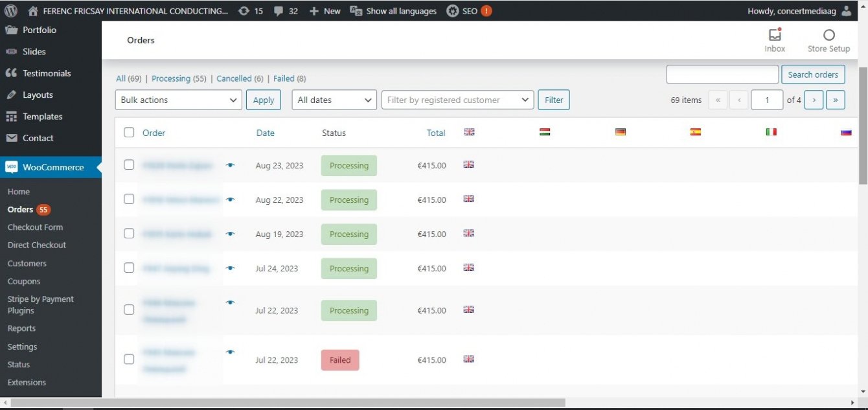
Task: Open the Store Setup circle icon
Action: click(828, 35)
